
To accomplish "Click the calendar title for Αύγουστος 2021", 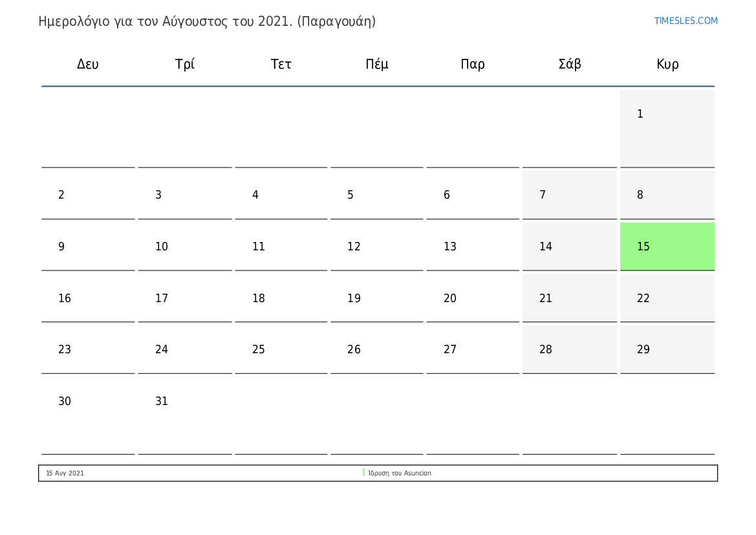I will [x=207, y=21].
